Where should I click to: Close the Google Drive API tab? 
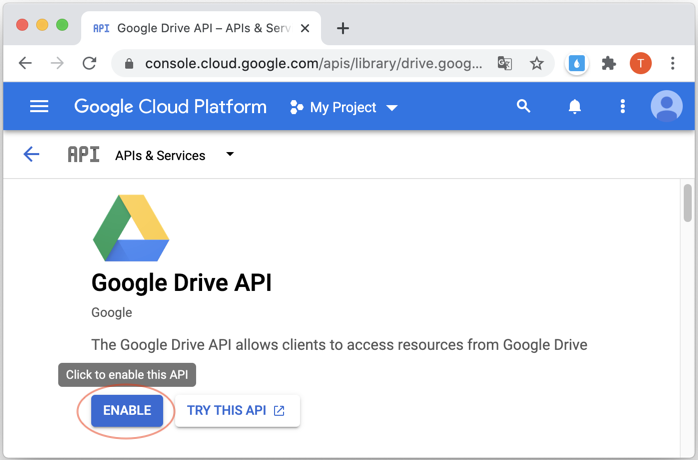pyautogui.click(x=305, y=28)
